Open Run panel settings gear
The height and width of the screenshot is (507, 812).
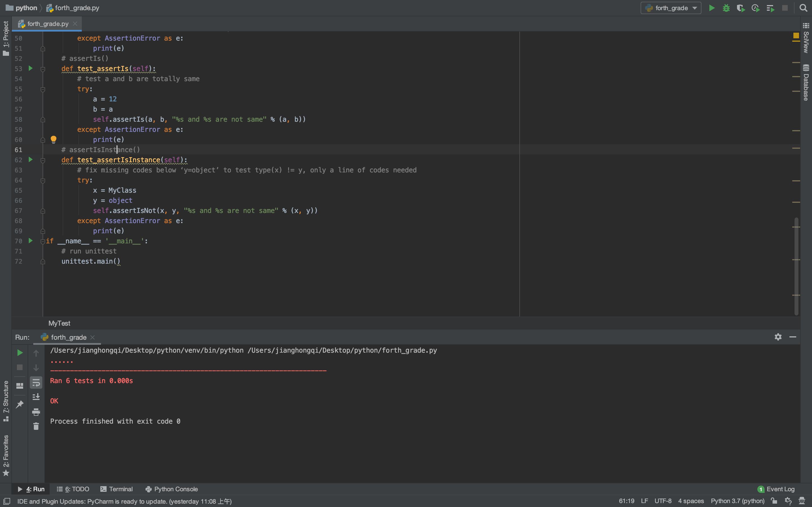pyautogui.click(x=778, y=337)
